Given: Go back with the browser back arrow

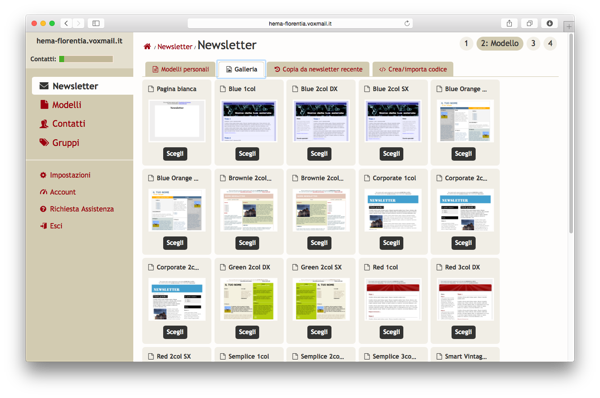Looking at the screenshot, I should click(66, 23).
